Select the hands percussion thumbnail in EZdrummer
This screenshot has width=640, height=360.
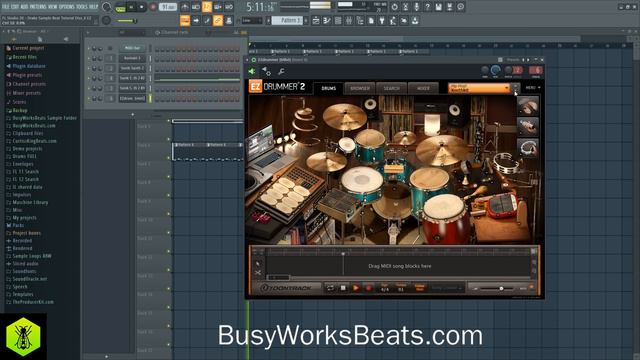point(528,106)
